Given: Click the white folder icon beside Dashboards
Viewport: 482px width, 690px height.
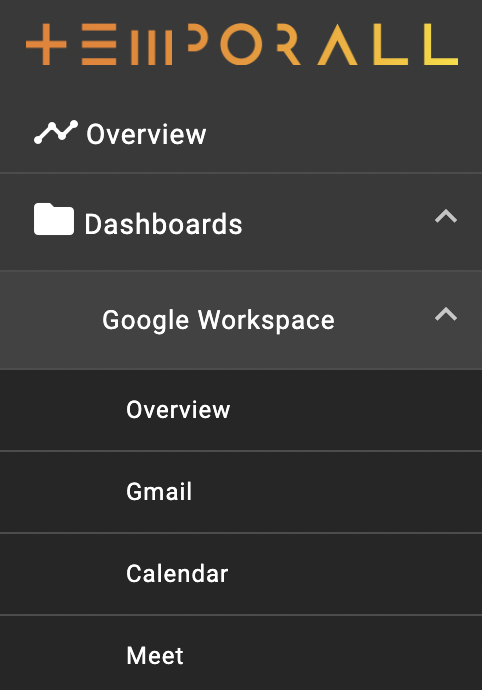Looking at the screenshot, I should (54, 219).
